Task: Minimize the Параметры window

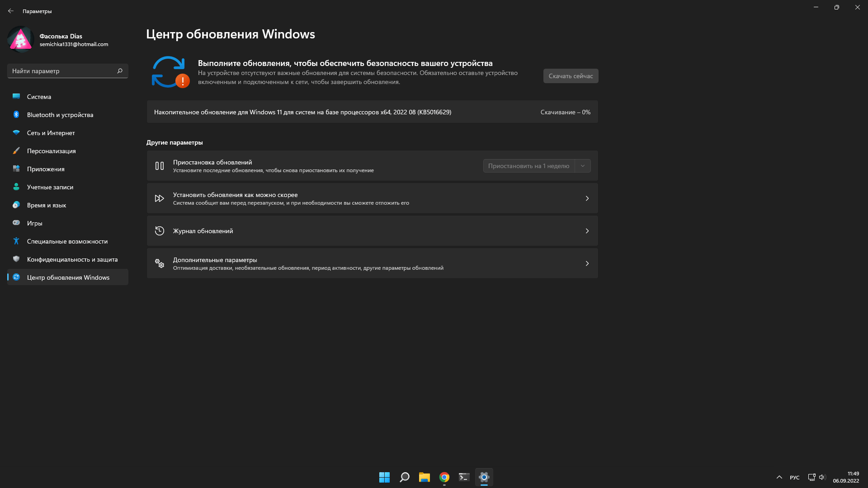Action: tap(816, 7)
